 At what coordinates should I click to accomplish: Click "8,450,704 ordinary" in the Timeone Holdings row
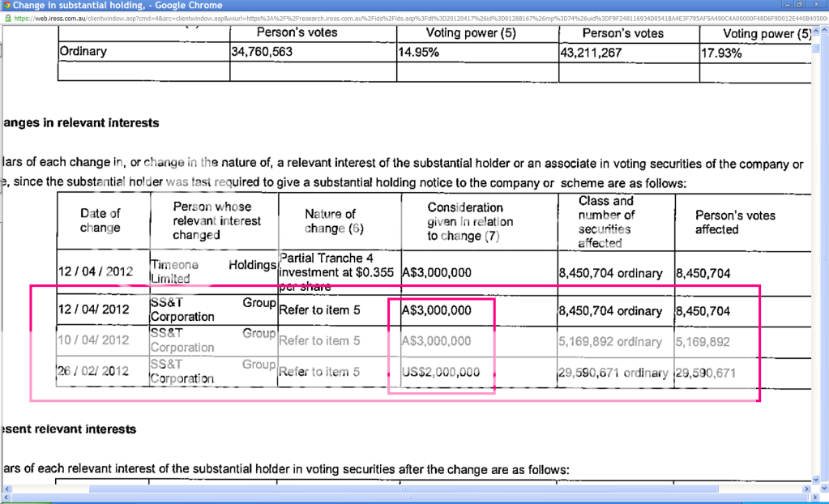(x=611, y=273)
